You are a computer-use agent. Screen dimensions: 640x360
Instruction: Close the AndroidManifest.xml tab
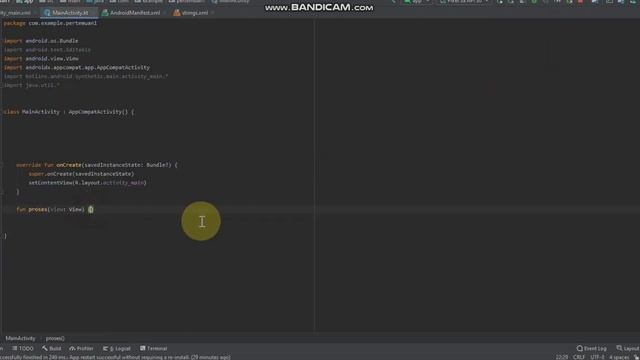click(164, 13)
